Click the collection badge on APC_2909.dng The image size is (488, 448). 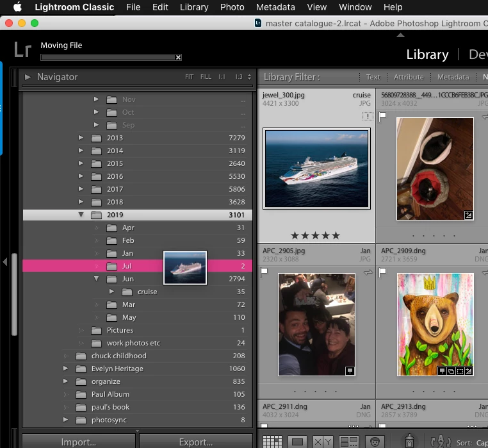[451, 370]
